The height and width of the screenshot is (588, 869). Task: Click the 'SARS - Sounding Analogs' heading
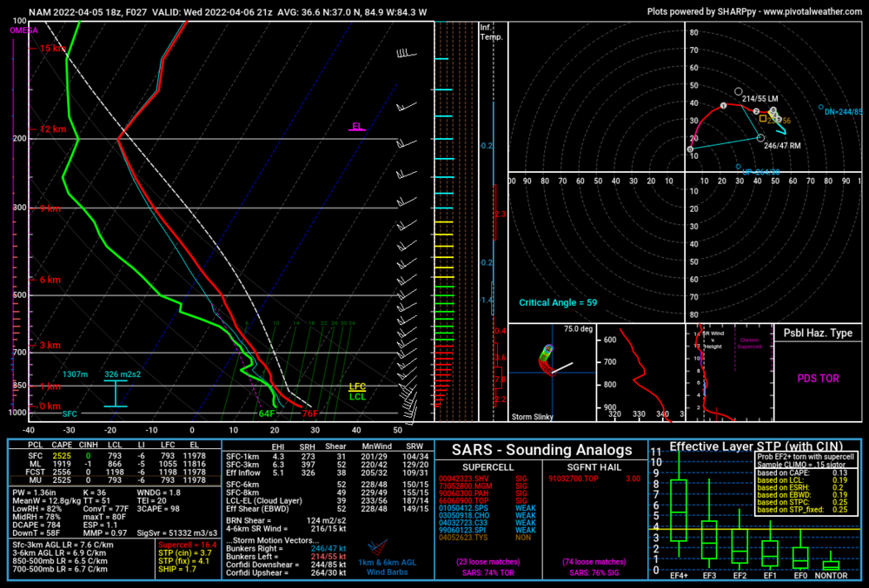tap(541, 450)
